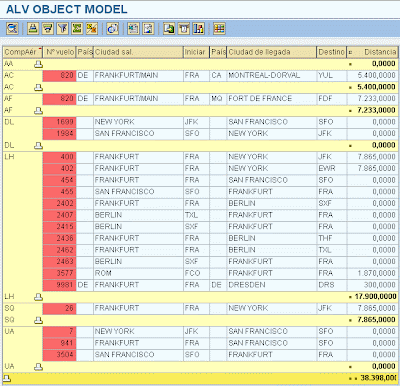Select flight number 1699 cell
Screen dimensions: 400x386
60,122
